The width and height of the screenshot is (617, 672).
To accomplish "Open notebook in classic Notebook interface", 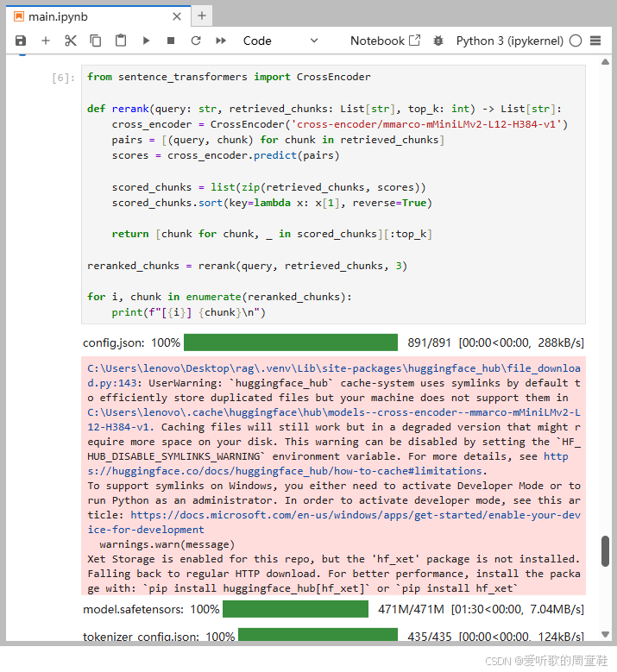I will [x=385, y=41].
